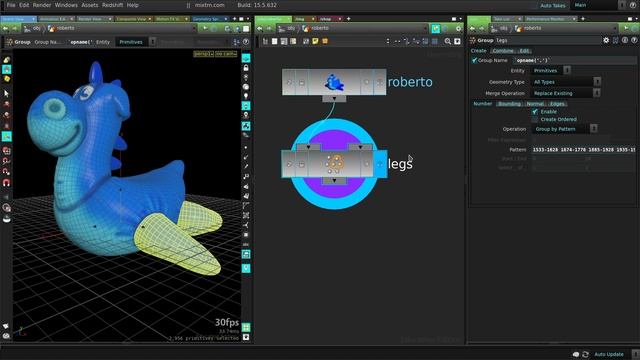
Task: Click the Auto Takes button
Action: (x=553, y=5)
